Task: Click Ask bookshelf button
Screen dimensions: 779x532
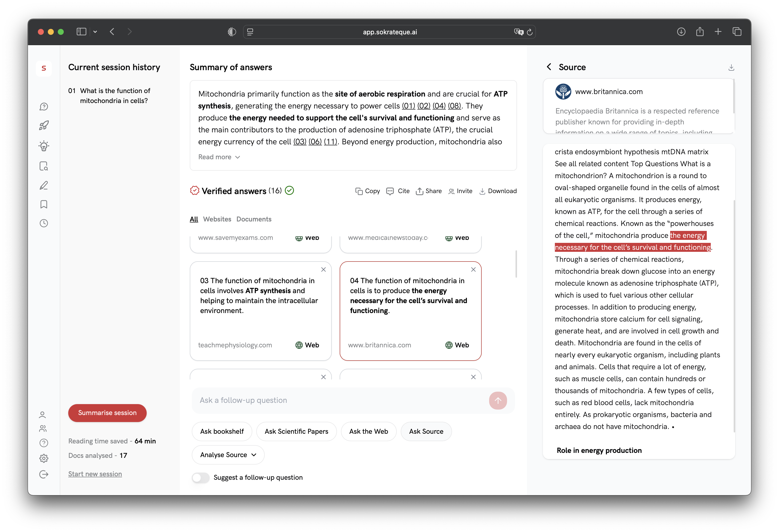Action: coord(222,431)
